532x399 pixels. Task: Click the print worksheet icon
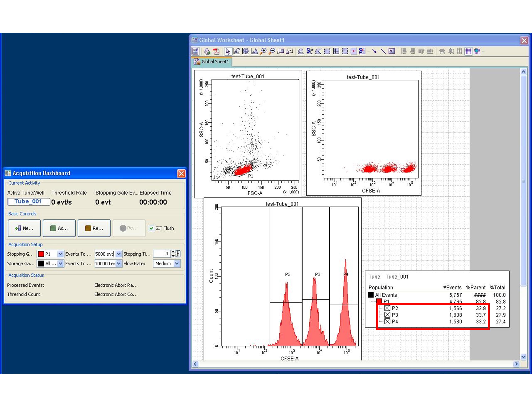(207, 51)
